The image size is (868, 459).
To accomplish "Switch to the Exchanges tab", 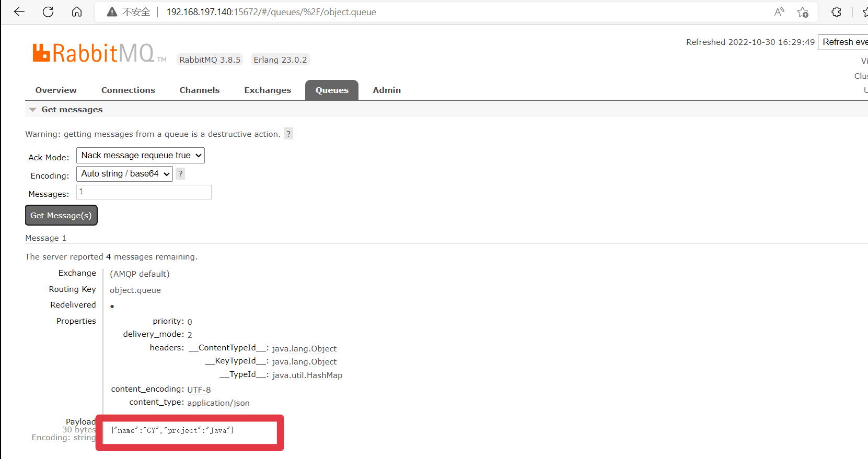I will [268, 90].
